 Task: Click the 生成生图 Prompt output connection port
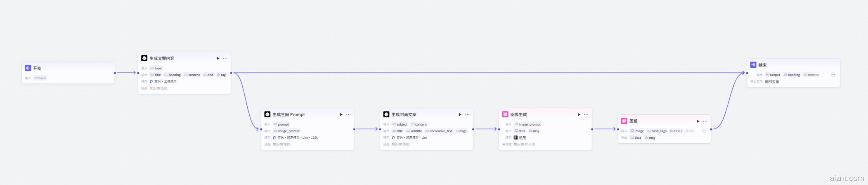pos(354,129)
